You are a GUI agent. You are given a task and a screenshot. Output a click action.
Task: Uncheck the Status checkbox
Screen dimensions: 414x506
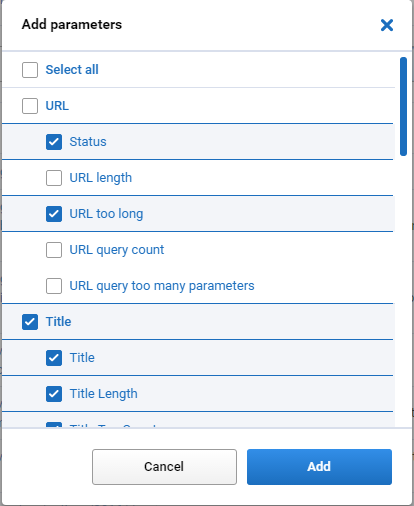click(54, 142)
